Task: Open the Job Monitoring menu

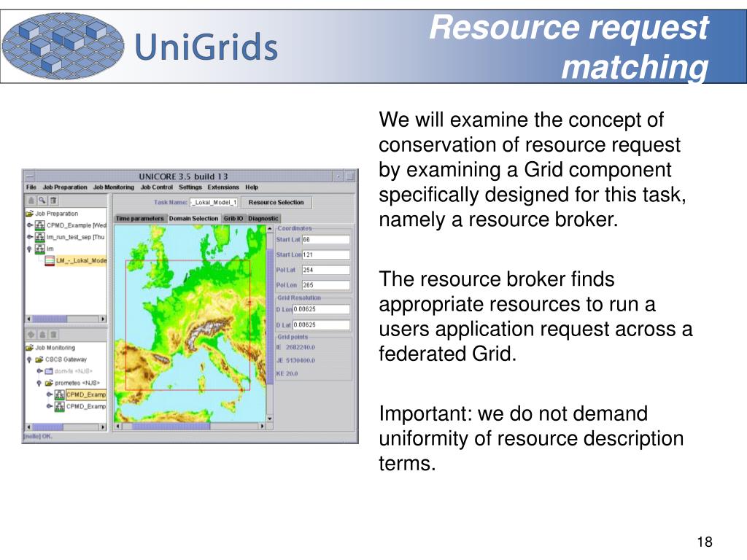Action: click(114, 187)
